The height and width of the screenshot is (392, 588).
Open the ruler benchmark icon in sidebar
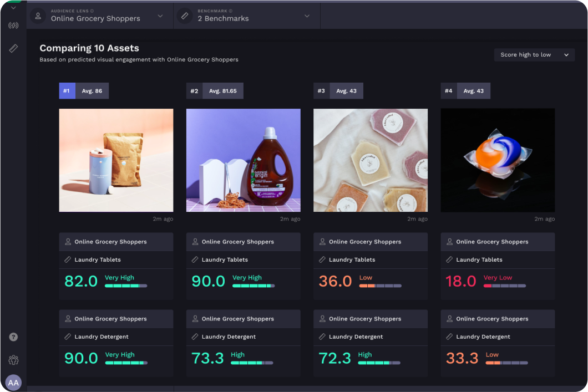(x=13, y=49)
